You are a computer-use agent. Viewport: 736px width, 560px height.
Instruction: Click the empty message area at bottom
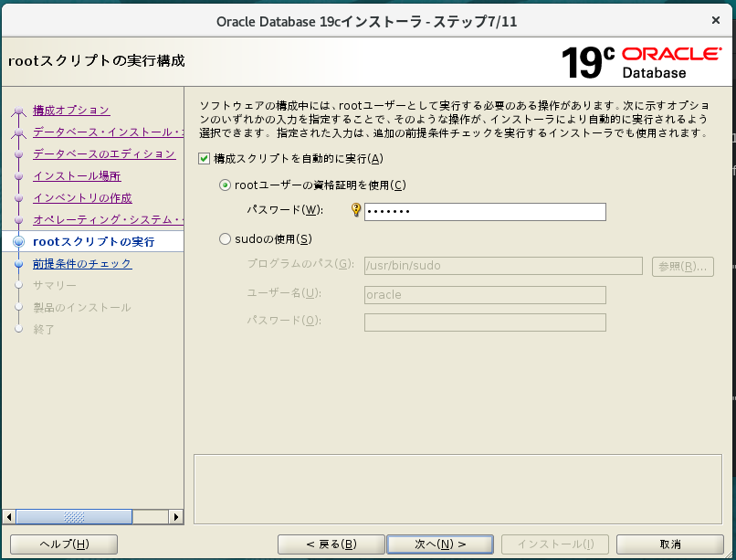tap(457, 489)
